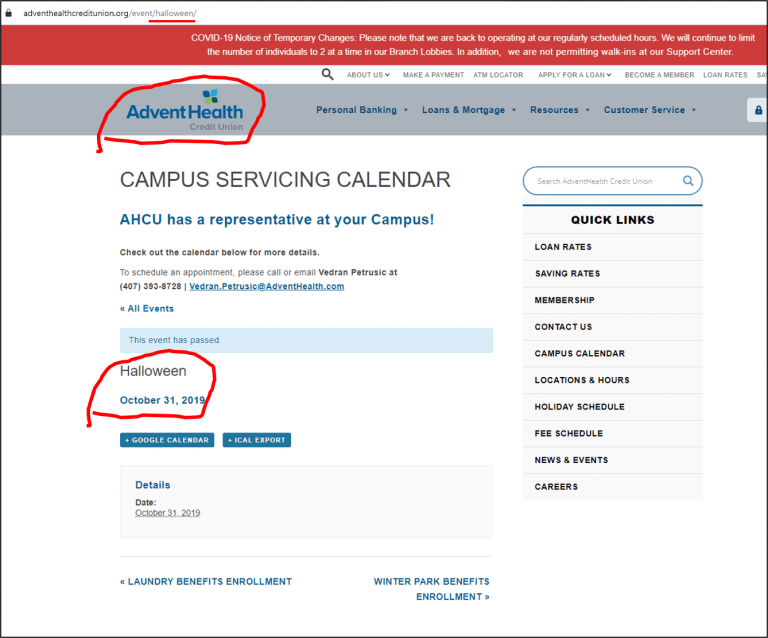Open the ATM Locator link
This screenshot has height=638, width=768.
(x=498, y=75)
